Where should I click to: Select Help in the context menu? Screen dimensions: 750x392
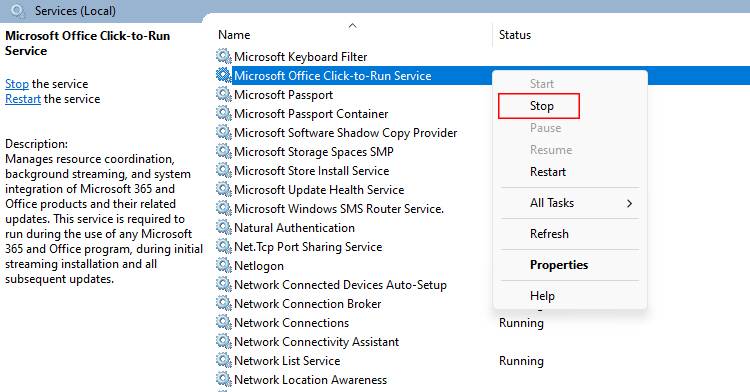542,296
